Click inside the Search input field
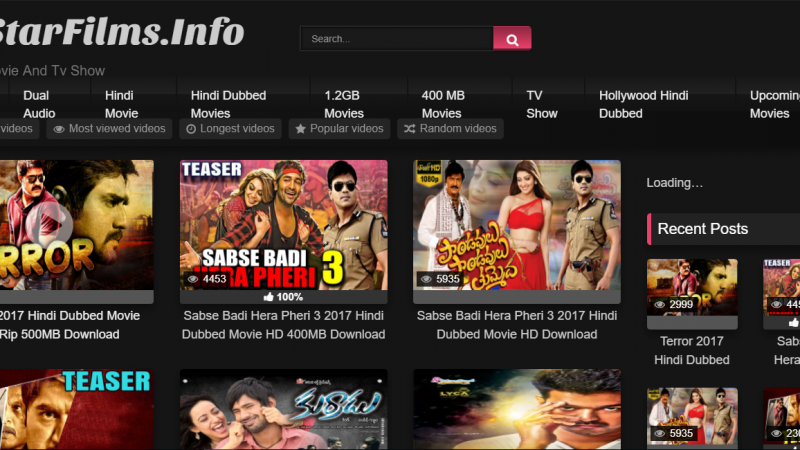This screenshot has height=450, width=800. [x=397, y=39]
